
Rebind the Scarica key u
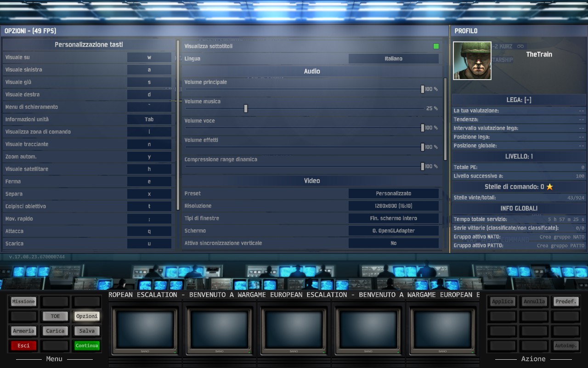pyautogui.click(x=149, y=244)
